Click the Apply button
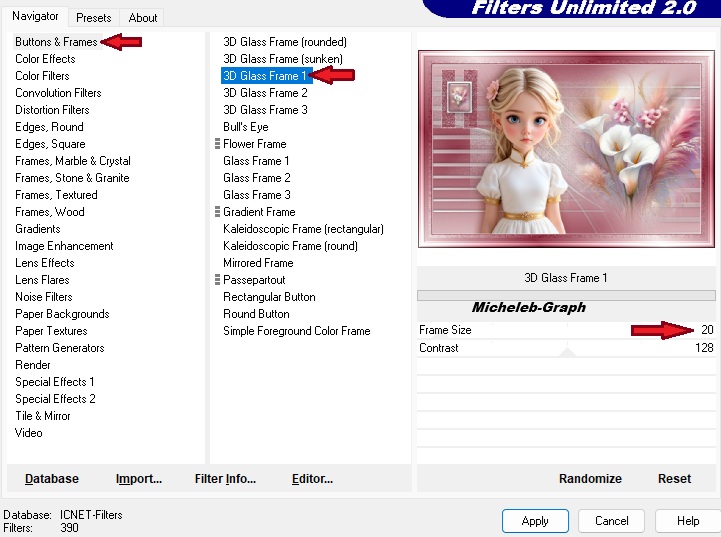This screenshot has height=537, width=721. (x=535, y=521)
